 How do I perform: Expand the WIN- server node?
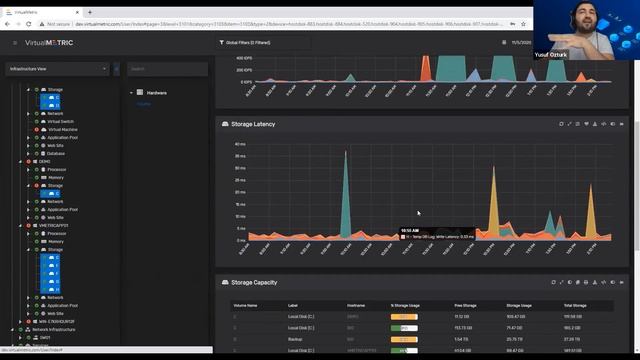(20, 322)
